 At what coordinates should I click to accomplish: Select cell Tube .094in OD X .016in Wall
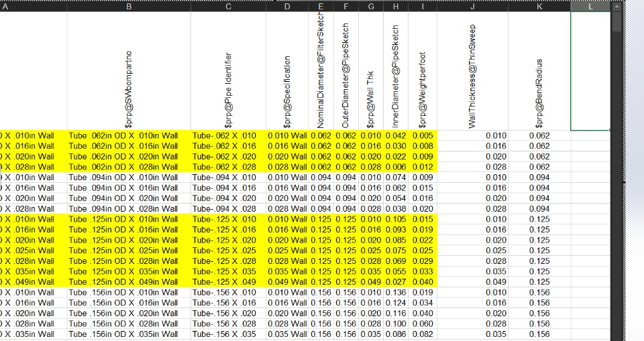coord(129,188)
